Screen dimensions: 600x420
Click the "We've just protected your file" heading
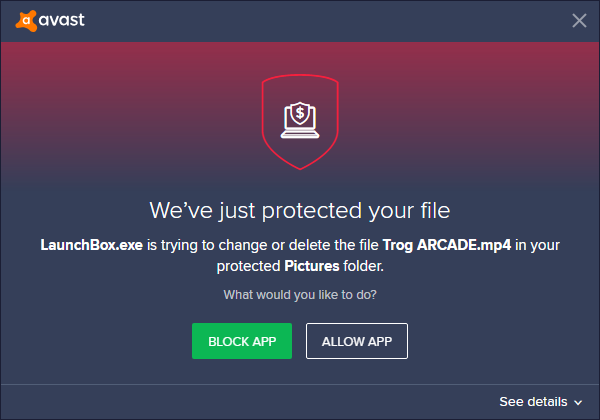[x=300, y=211]
